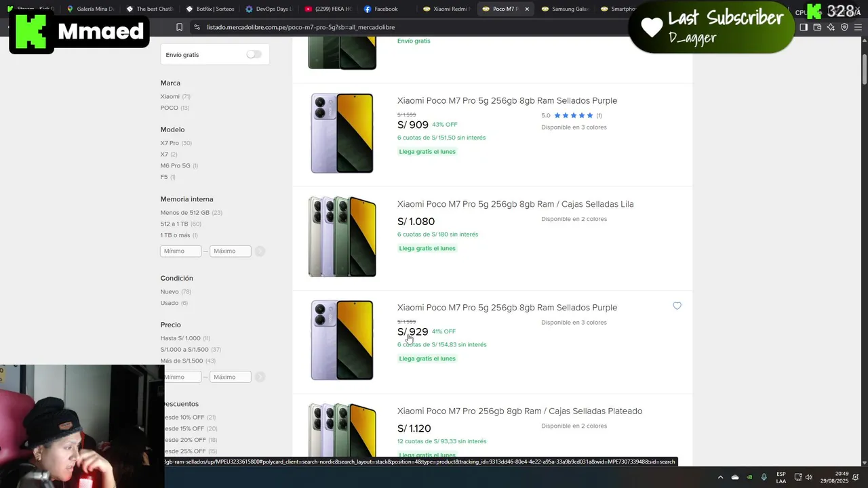Click Máximo field under Precio
868x488 pixels.
point(231,377)
